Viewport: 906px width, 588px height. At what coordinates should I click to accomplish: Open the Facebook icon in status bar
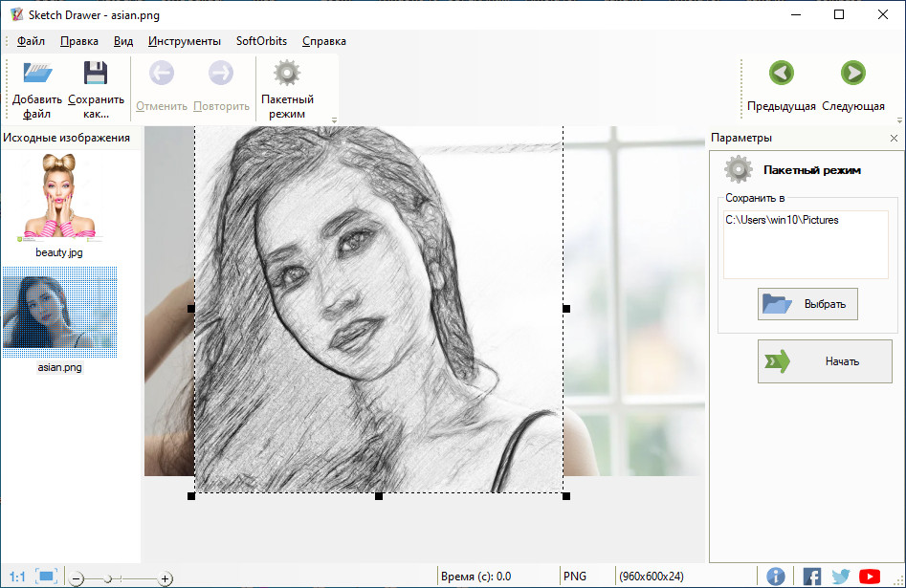click(812, 577)
